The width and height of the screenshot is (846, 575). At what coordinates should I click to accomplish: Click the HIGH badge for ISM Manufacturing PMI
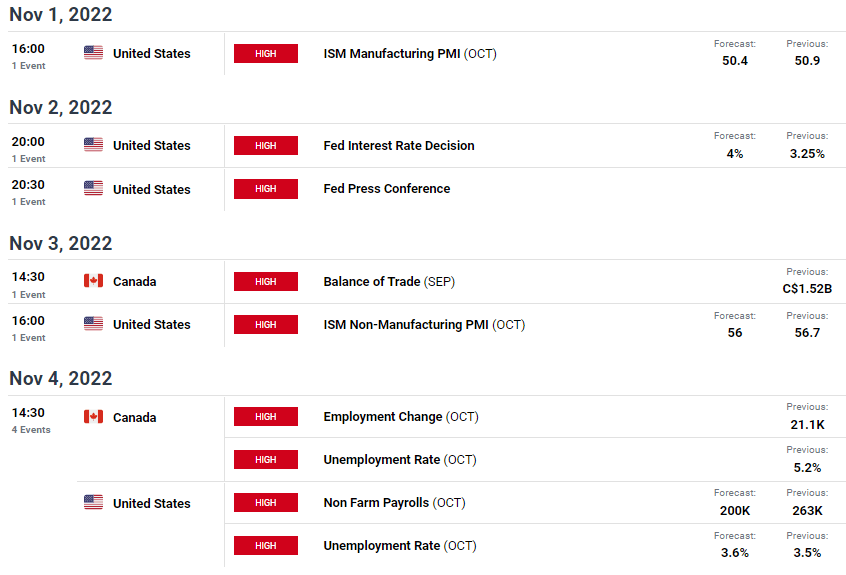[265, 53]
